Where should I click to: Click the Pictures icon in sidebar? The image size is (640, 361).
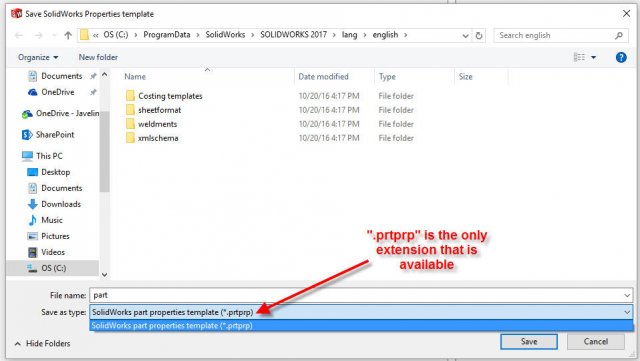point(33,236)
